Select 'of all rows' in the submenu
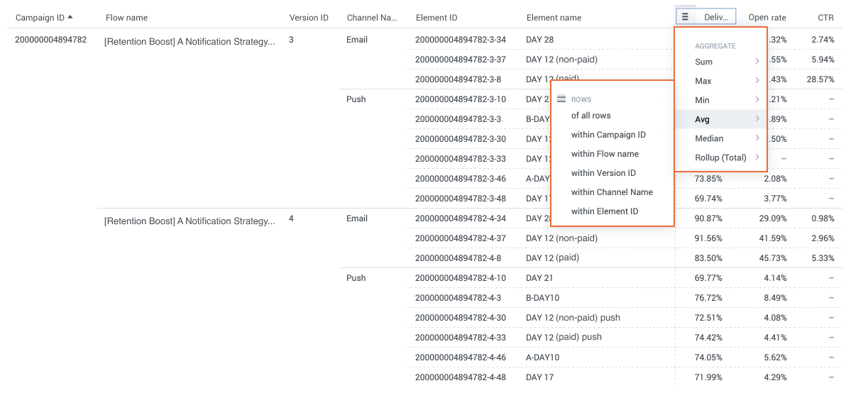 coord(590,116)
